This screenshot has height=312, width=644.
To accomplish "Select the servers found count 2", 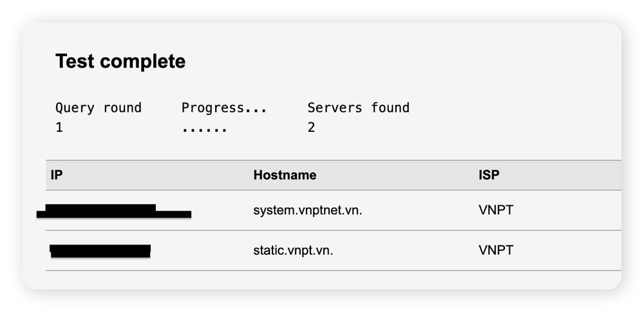I will pos(311,127).
